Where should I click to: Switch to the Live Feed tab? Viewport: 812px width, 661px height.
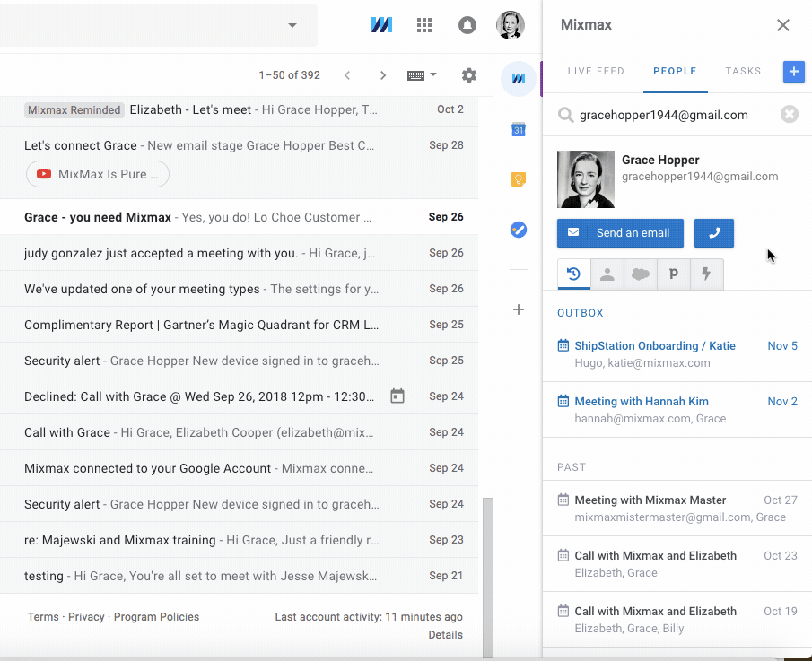click(x=596, y=72)
